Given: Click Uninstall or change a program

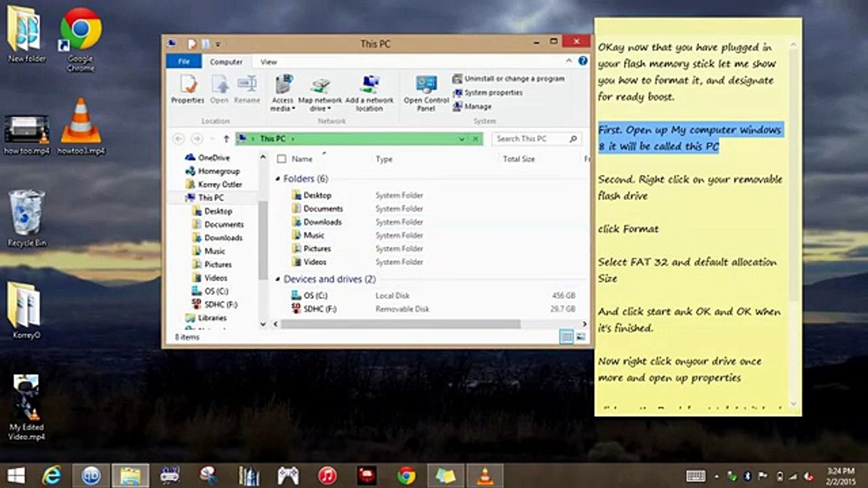Looking at the screenshot, I should [509, 79].
